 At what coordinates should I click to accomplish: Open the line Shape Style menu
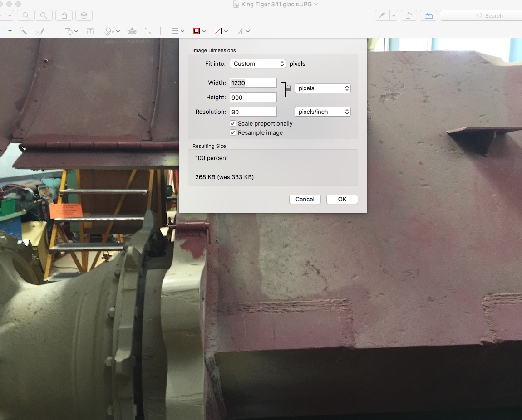(177, 31)
